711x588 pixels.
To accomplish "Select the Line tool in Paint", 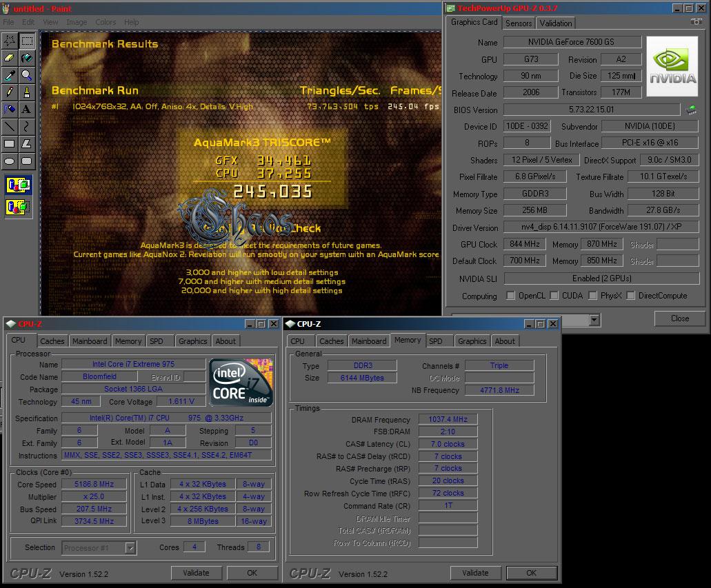I will [10, 127].
